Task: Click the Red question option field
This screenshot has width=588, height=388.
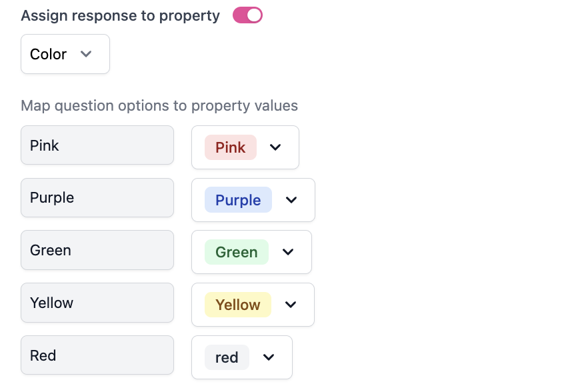Action: (x=97, y=355)
